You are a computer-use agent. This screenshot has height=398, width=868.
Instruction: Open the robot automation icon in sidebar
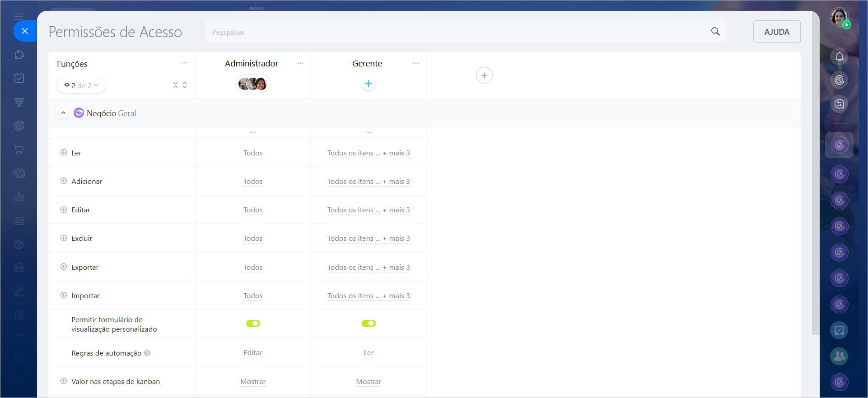coord(19,220)
